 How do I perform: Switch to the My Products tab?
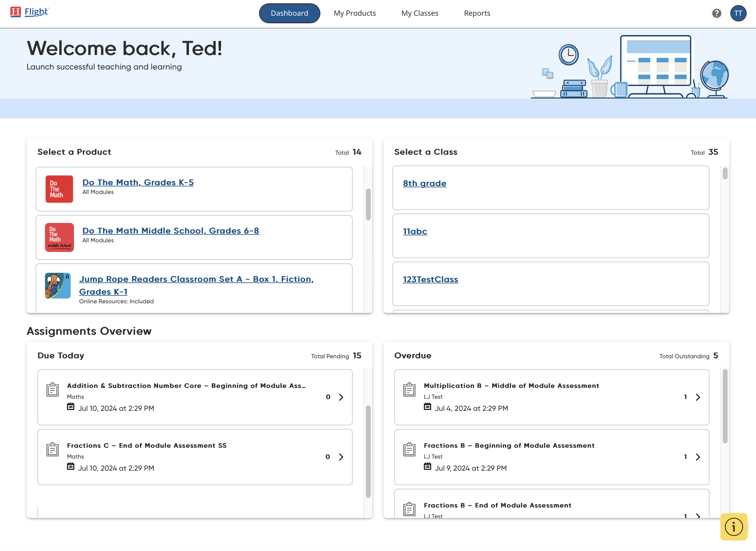pyautogui.click(x=355, y=13)
